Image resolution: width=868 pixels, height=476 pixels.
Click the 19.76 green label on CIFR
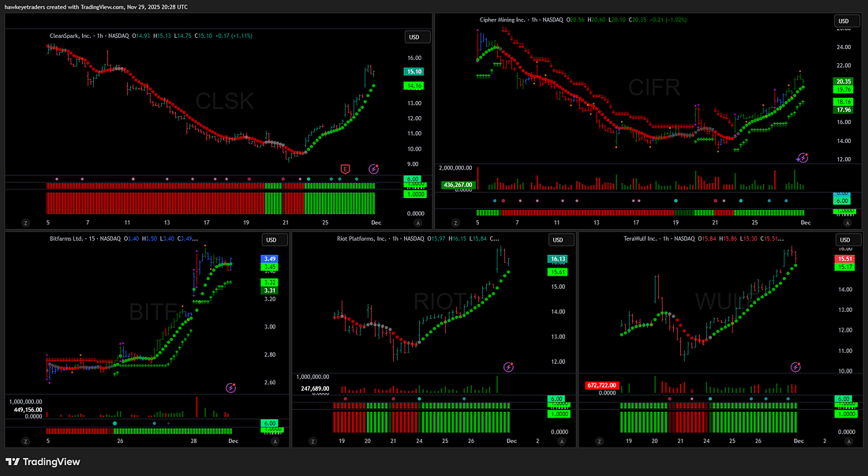[x=844, y=89]
